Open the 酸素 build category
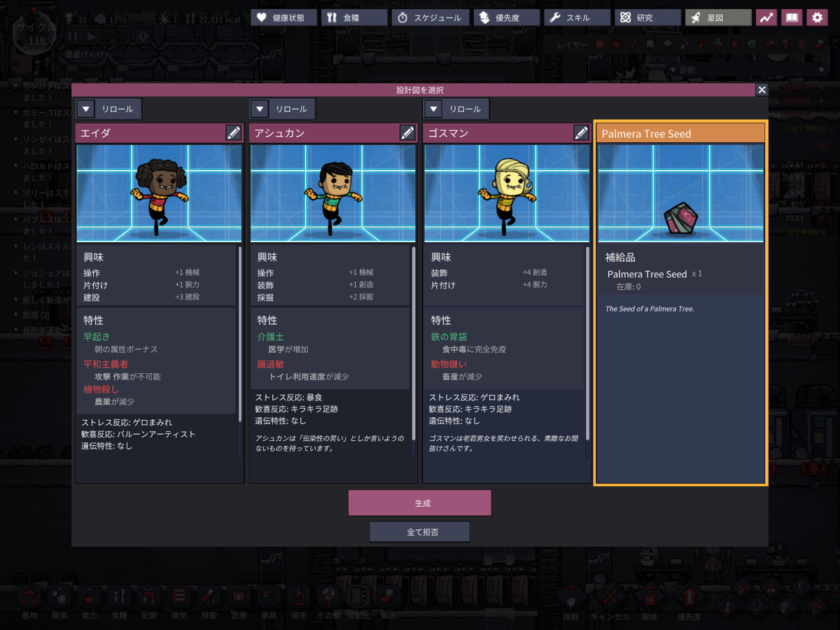 point(59,601)
